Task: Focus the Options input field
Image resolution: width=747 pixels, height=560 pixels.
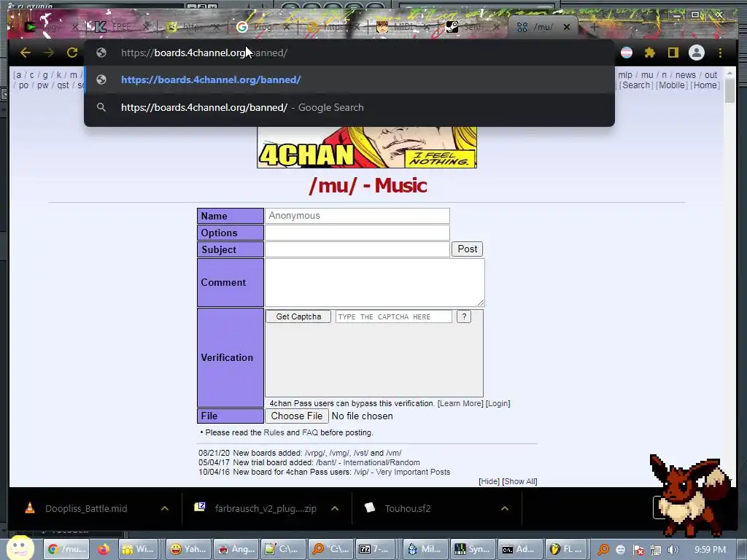Action: (x=357, y=233)
